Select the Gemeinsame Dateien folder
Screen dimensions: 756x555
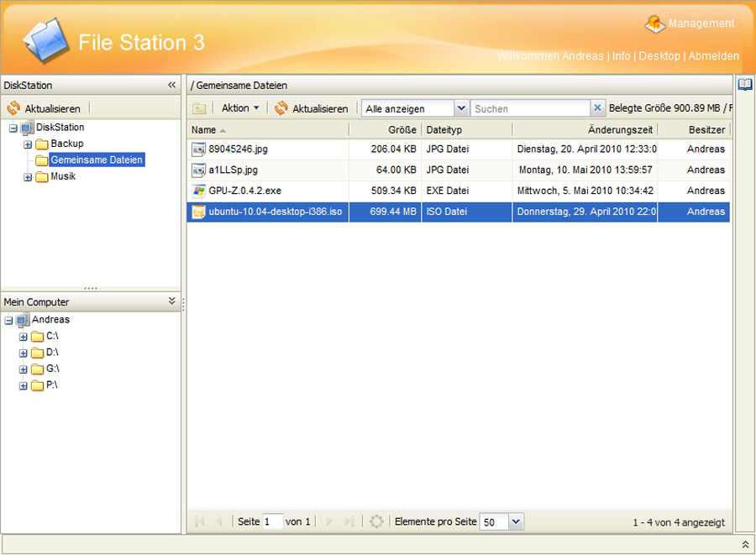pos(97,160)
